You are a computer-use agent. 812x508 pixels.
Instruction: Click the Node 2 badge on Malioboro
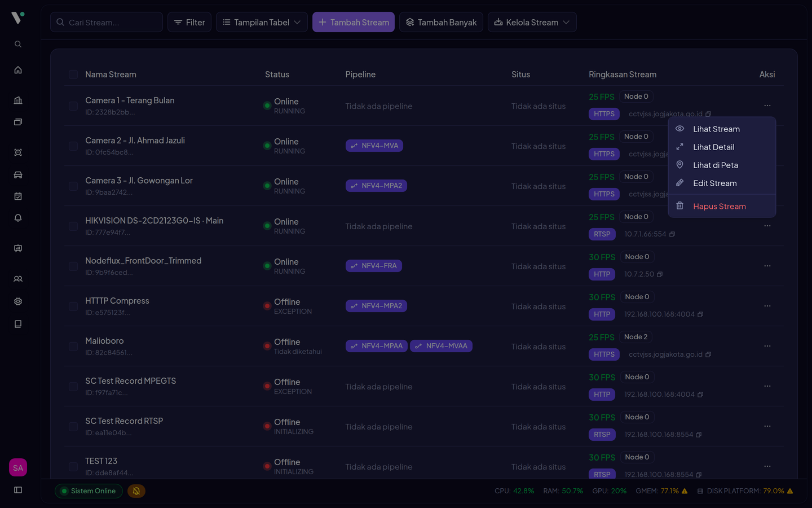coord(636,337)
